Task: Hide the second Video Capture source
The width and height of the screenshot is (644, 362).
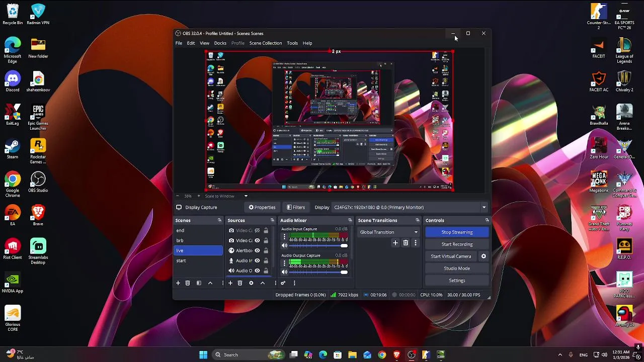Action: pyautogui.click(x=257, y=241)
